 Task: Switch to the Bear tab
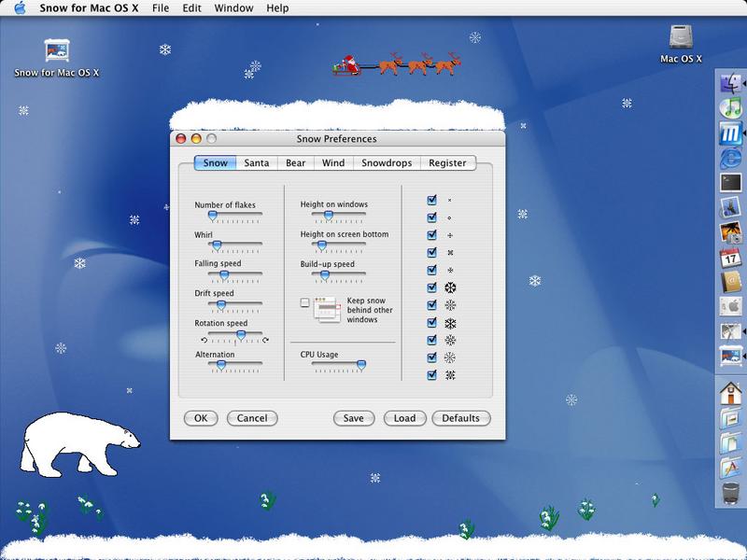pyautogui.click(x=295, y=162)
